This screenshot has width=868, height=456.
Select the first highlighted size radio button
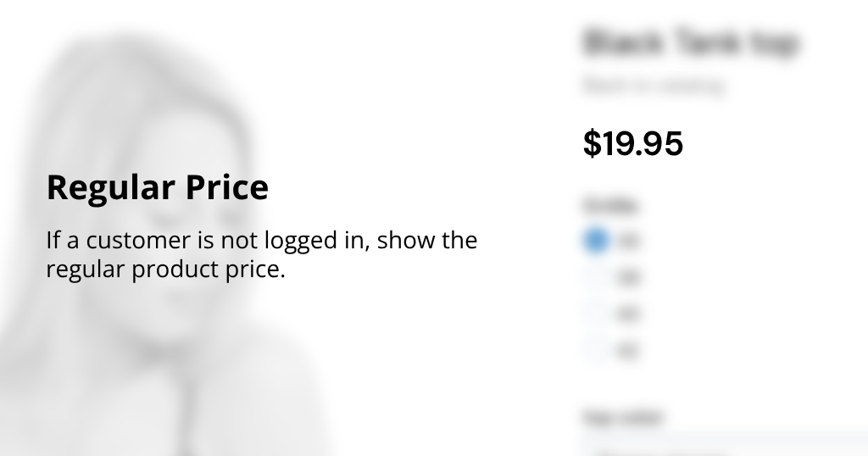pyautogui.click(x=596, y=240)
